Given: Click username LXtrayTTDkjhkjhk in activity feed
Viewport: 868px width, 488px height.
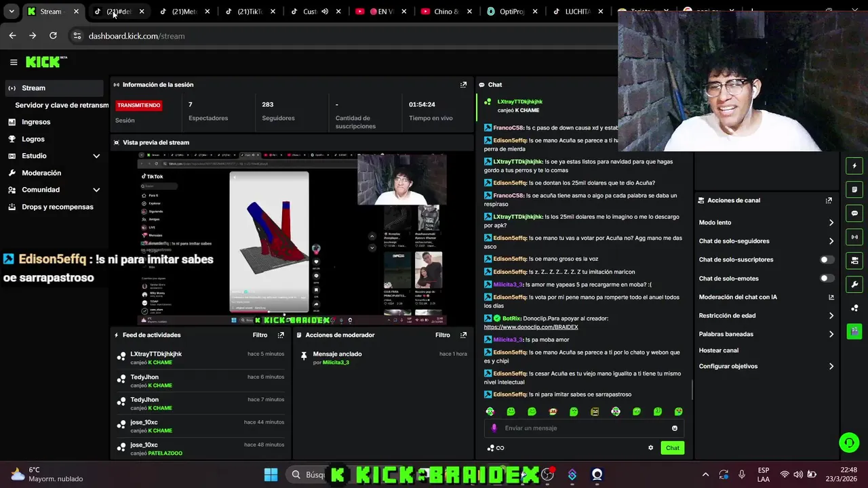Looking at the screenshot, I should [x=156, y=354].
